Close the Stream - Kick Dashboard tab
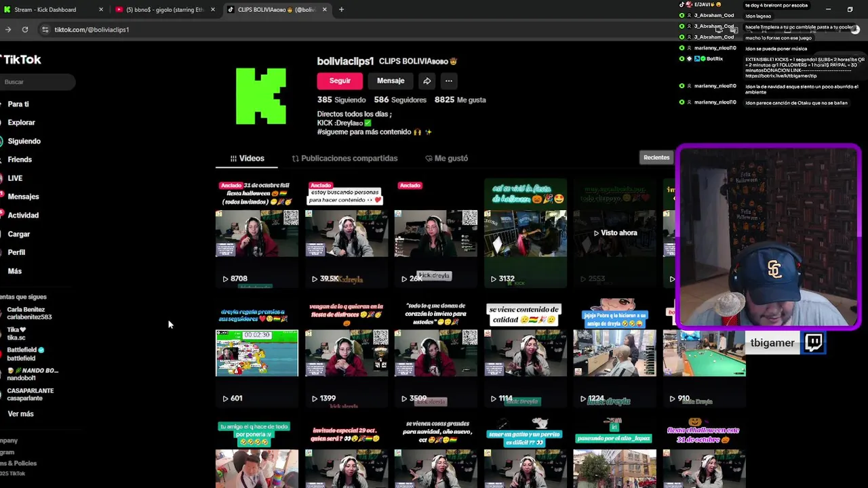The width and height of the screenshot is (868, 488). [101, 9]
